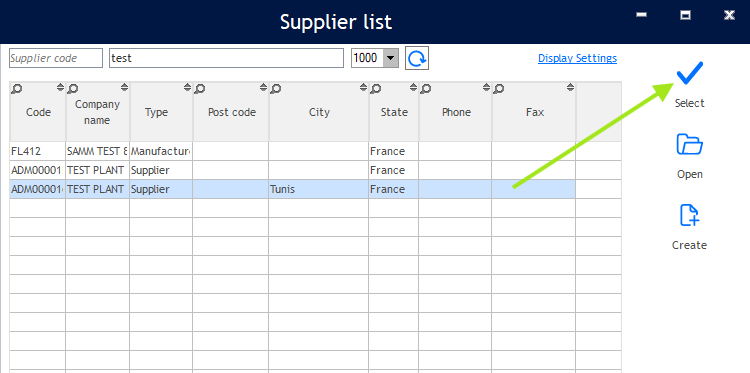The height and width of the screenshot is (373, 750).
Task: Create a new supplier with the Create icon
Action: [689, 215]
